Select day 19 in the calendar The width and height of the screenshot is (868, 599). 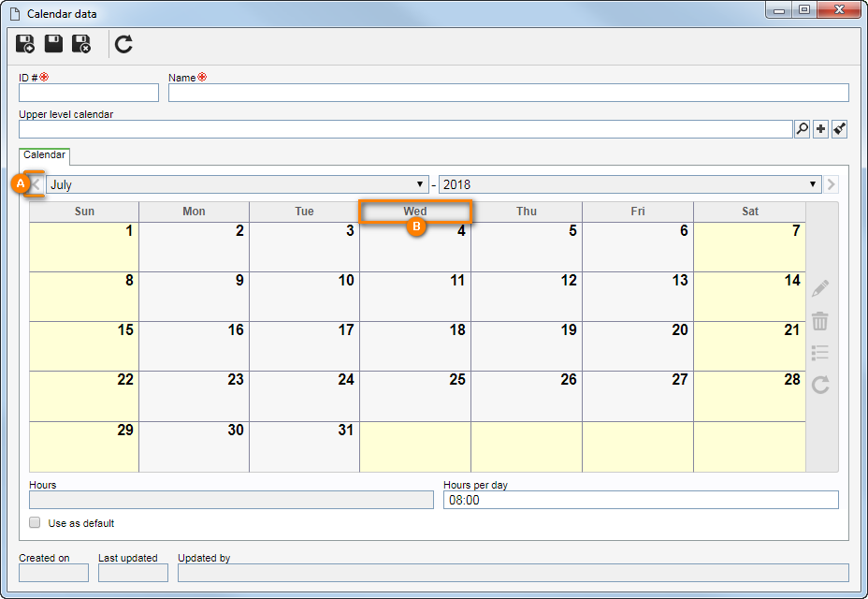pyautogui.click(x=527, y=346)
